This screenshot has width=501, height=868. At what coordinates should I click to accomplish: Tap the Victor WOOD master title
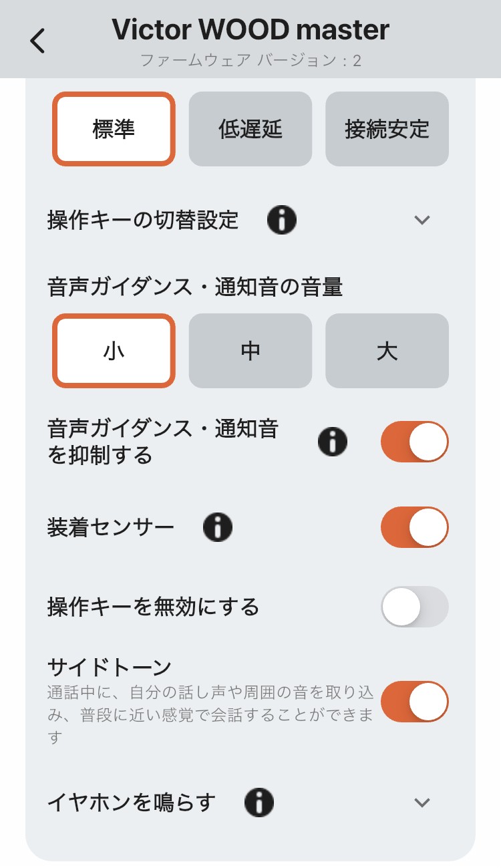click(x=251, y=29)
